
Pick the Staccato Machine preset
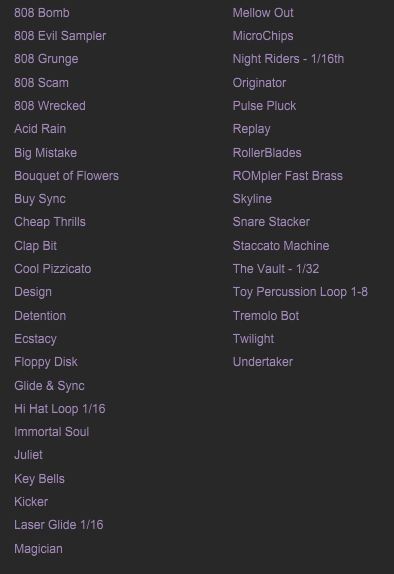[281, 246]
